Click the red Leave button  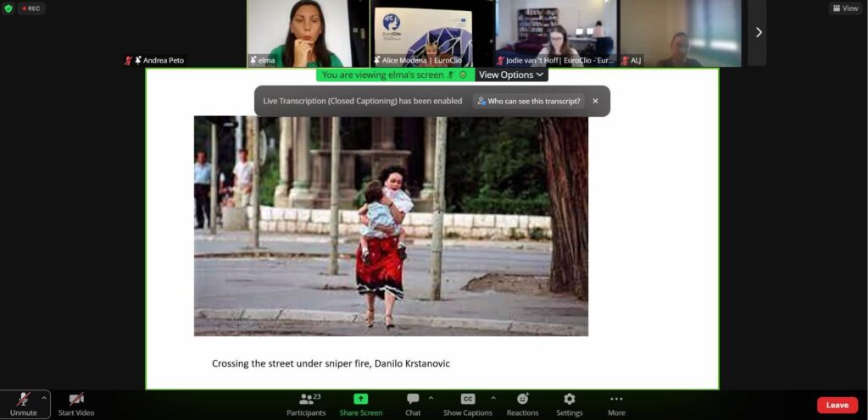[837, 405]
